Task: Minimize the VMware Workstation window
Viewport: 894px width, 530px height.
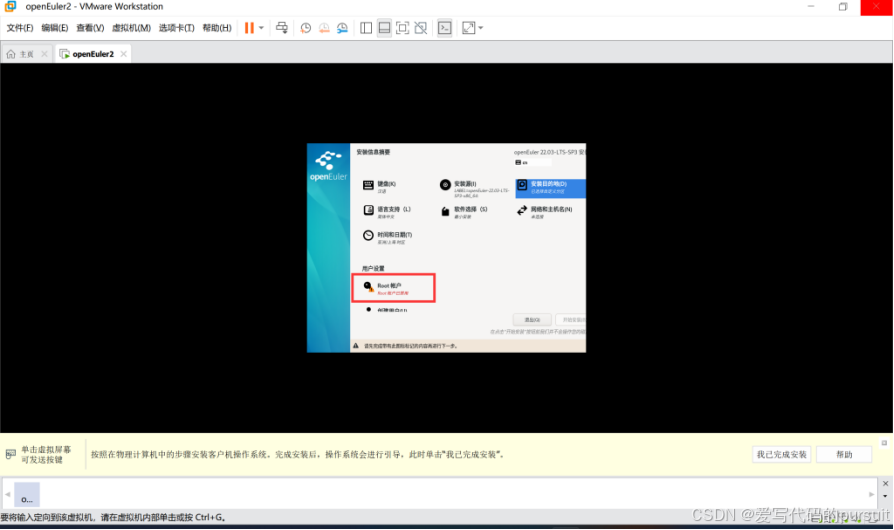Action: [811, 7]
